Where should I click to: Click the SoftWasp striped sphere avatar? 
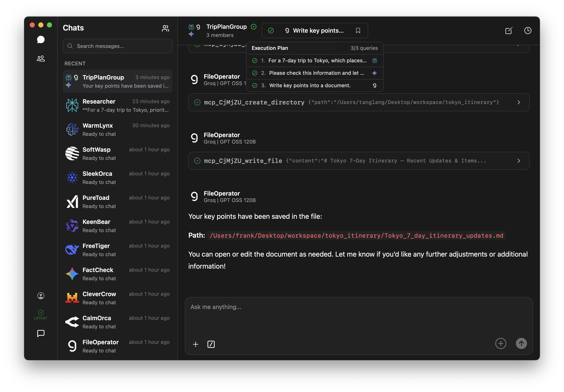72,153
